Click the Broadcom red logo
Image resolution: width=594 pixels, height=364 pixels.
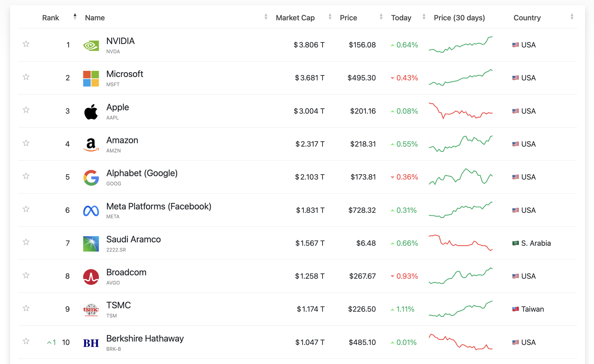91,277
